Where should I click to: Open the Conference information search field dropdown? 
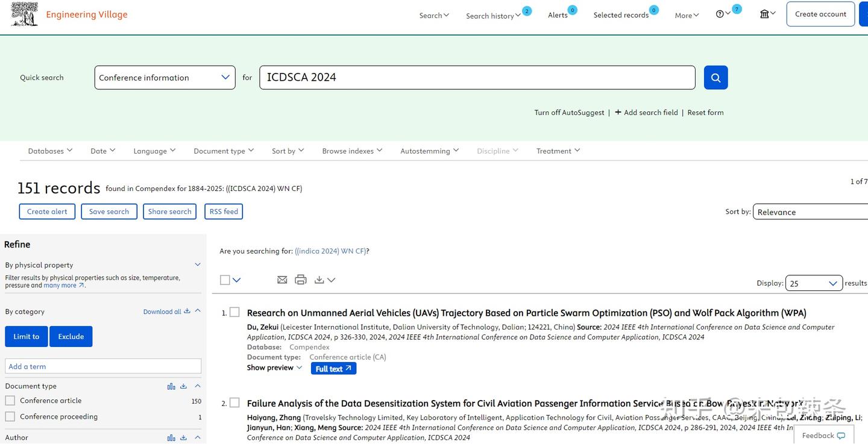click(165, 77)
